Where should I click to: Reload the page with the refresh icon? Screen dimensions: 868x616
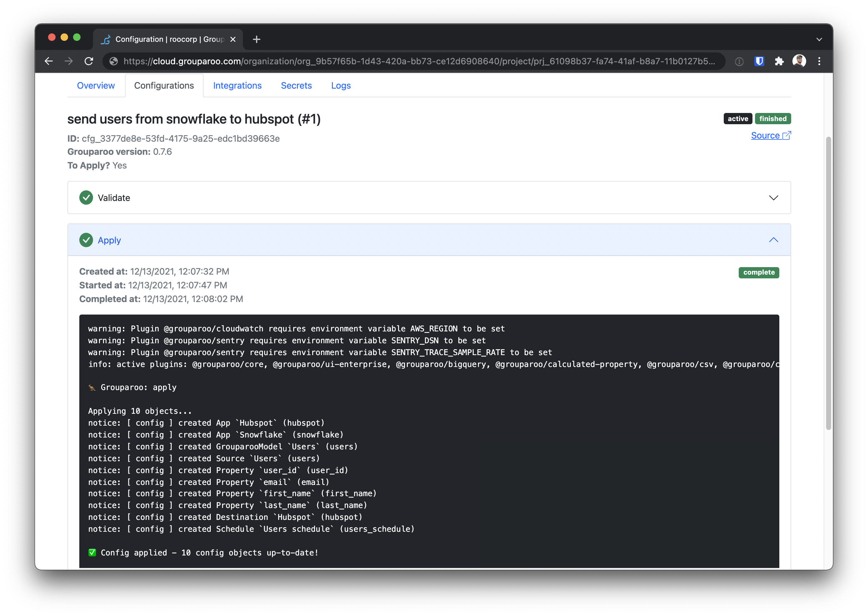tap(89, 61)
